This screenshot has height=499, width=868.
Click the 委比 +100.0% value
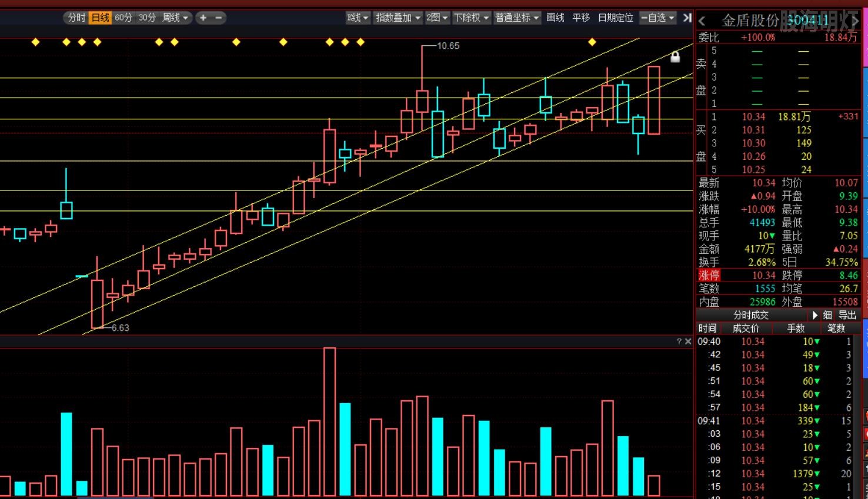pos(758,38)
